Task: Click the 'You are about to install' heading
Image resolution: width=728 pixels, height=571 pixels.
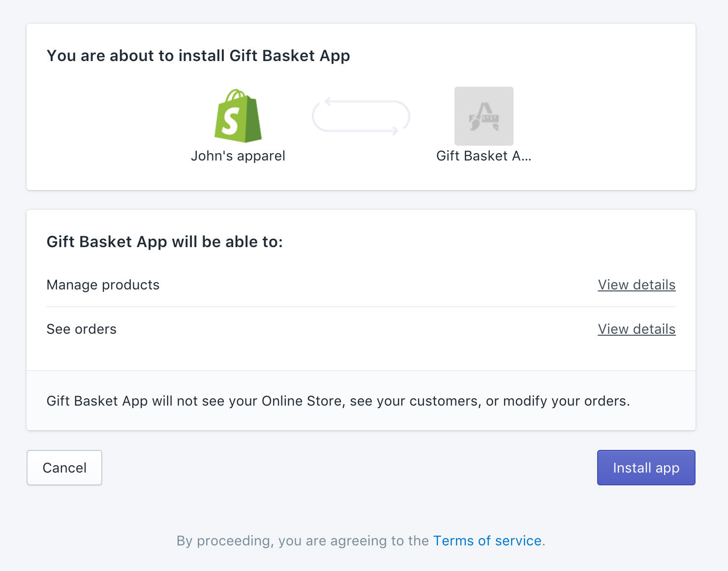Action: (198, 56)
